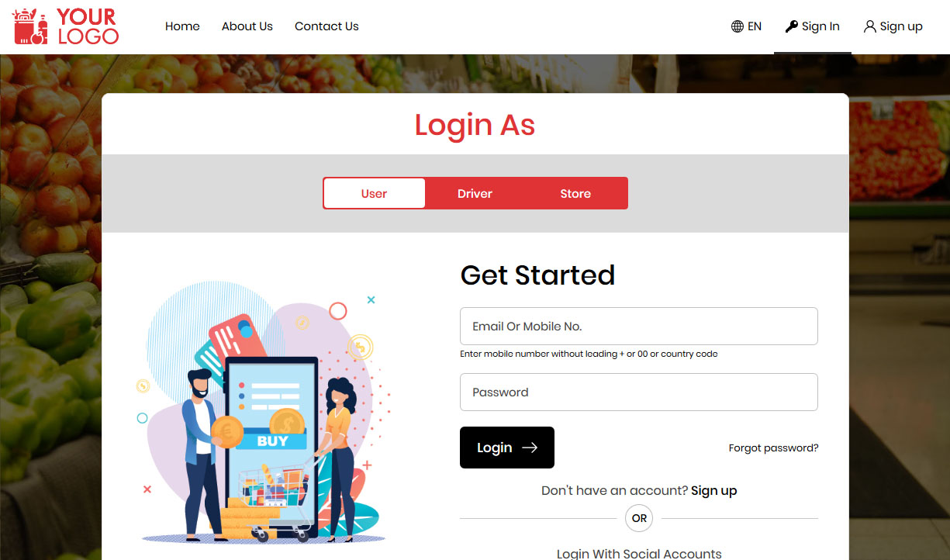
Task: Open the Forgot password link
Action: [x=773, y=448]
